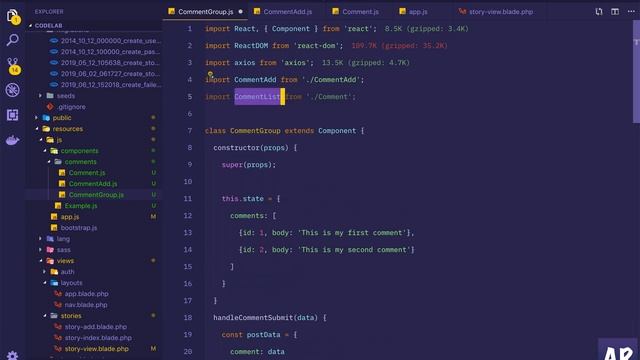The image size is (640, 360).
Task: Open .gitignore in the file tree
Action: point(93,107)
